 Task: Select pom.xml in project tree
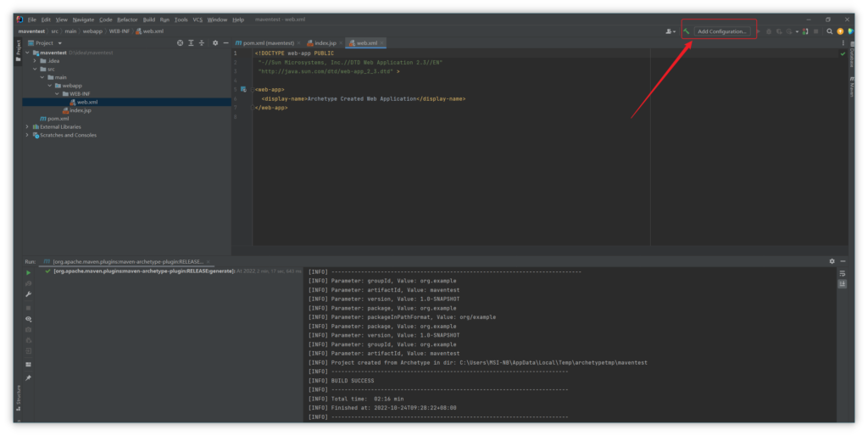coord(54,119)
